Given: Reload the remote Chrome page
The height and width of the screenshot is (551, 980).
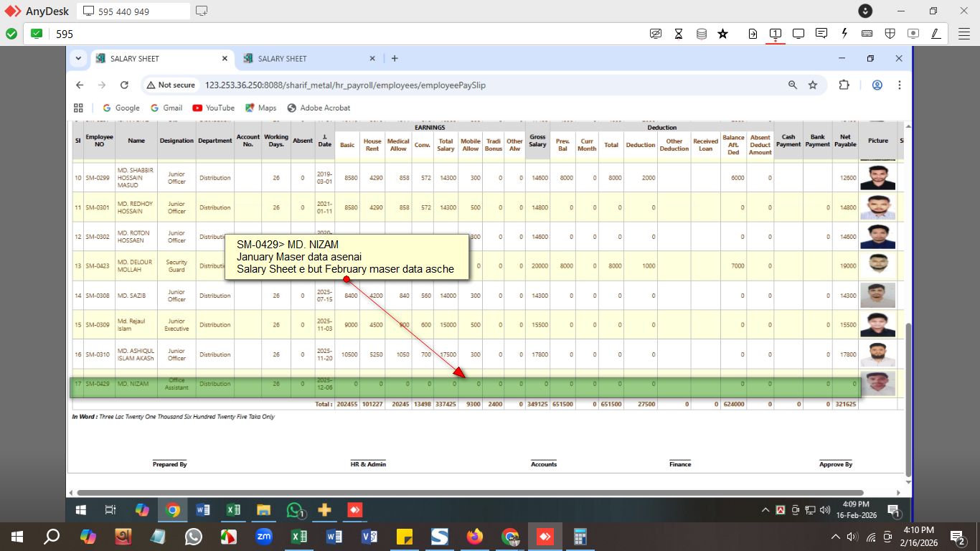Looking at the screenshot, I should tap(124, 85).
